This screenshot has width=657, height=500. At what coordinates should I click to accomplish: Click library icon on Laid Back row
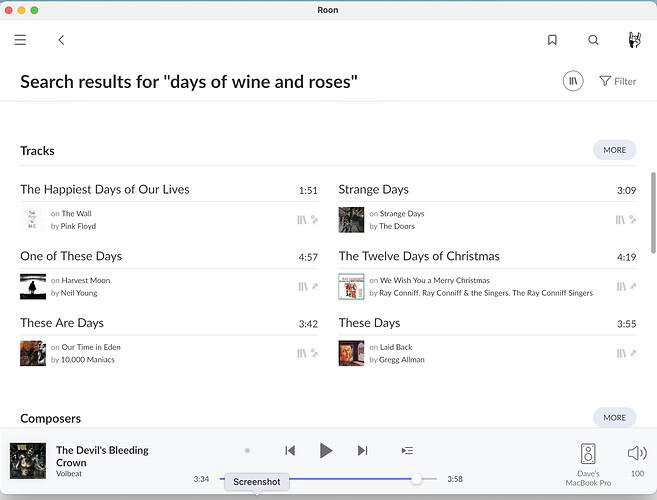(621, 353)
